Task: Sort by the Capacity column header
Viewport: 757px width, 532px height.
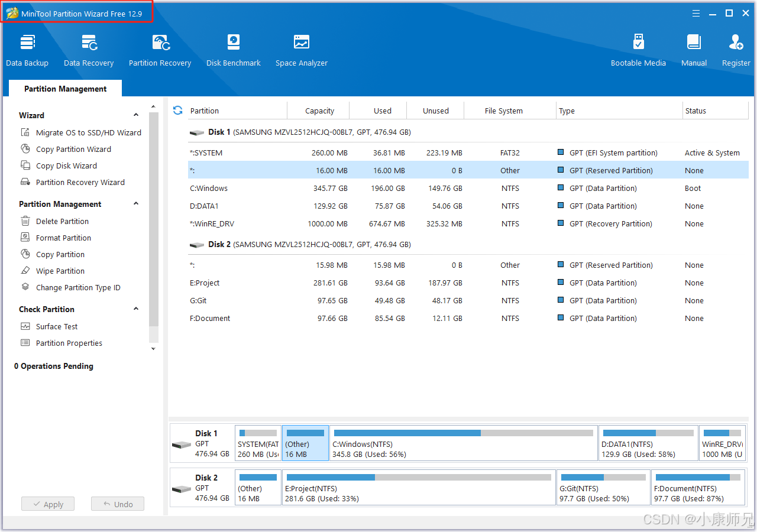Action: click(319, 111)
